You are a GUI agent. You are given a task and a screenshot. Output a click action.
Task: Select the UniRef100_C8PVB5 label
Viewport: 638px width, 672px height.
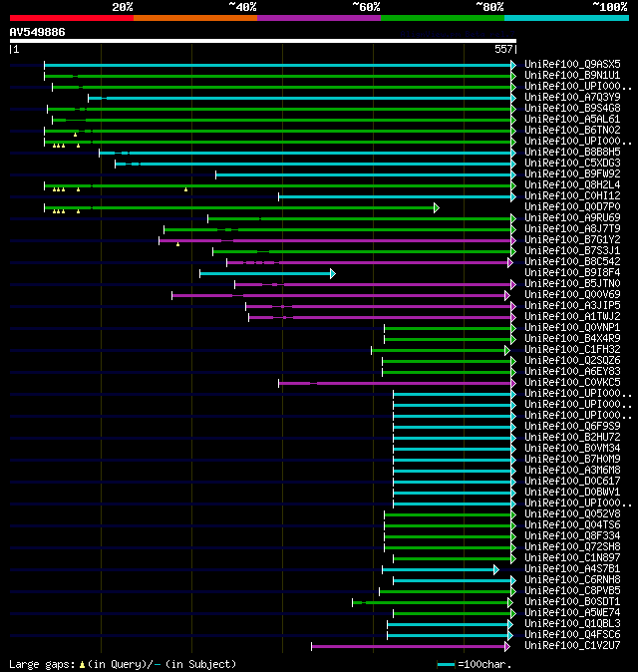[x=572, y=591]
